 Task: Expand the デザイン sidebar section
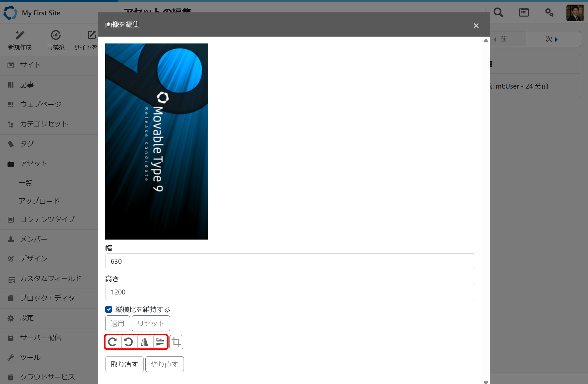click(x=34, y=259)
